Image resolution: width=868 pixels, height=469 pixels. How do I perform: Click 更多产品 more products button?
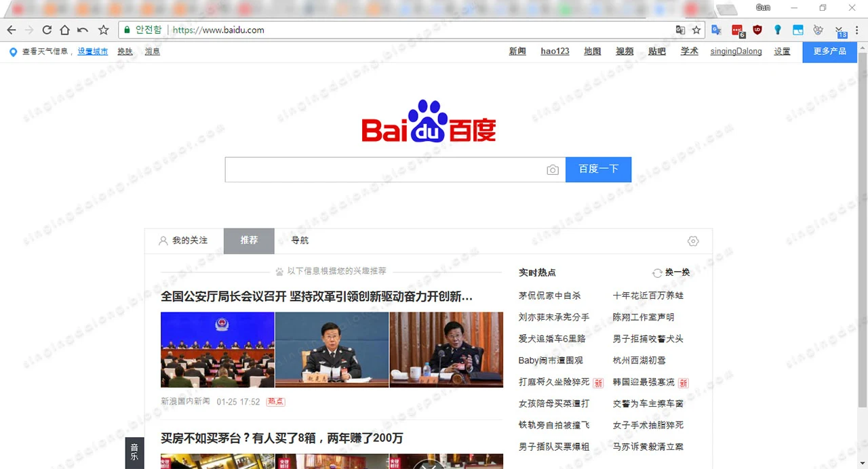coord(829,52)
